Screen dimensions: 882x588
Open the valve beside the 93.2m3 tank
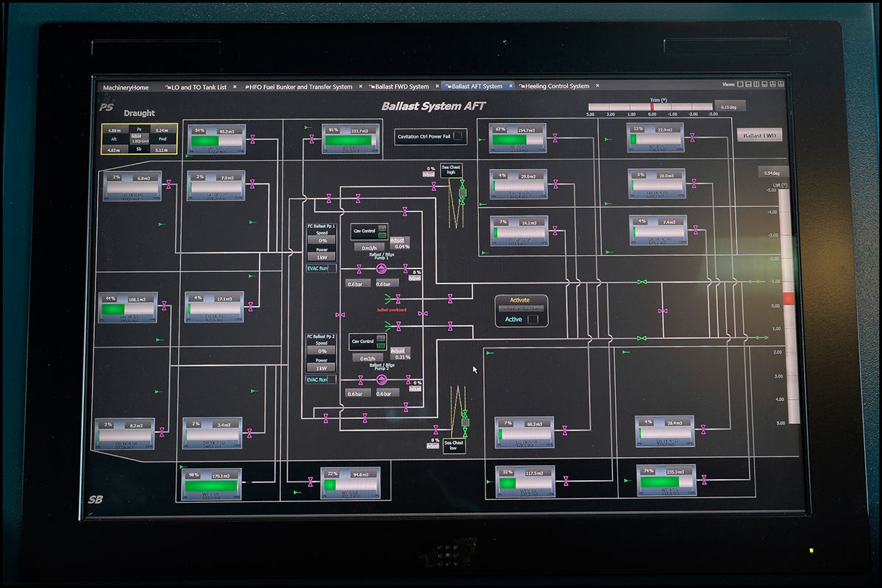(x=252, y=140)
